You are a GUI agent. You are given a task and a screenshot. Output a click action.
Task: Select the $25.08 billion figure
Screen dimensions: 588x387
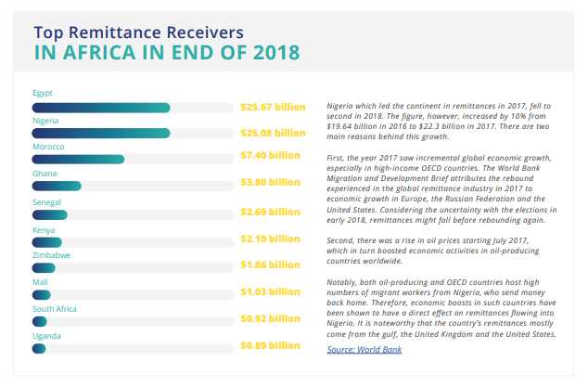pos(272,134)
